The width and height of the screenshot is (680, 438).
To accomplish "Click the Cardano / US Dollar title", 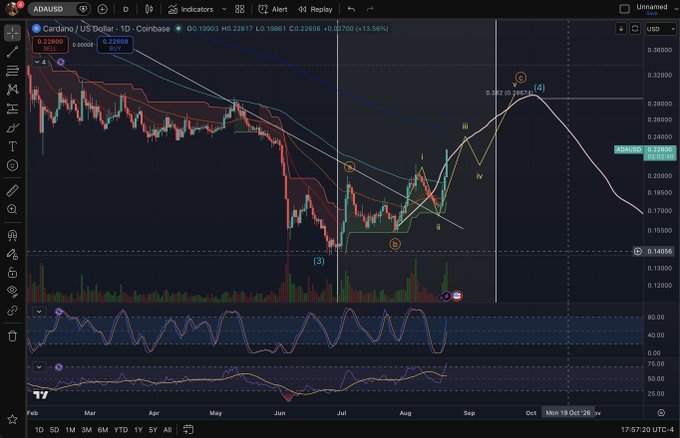I will click(x=106, y=29).
